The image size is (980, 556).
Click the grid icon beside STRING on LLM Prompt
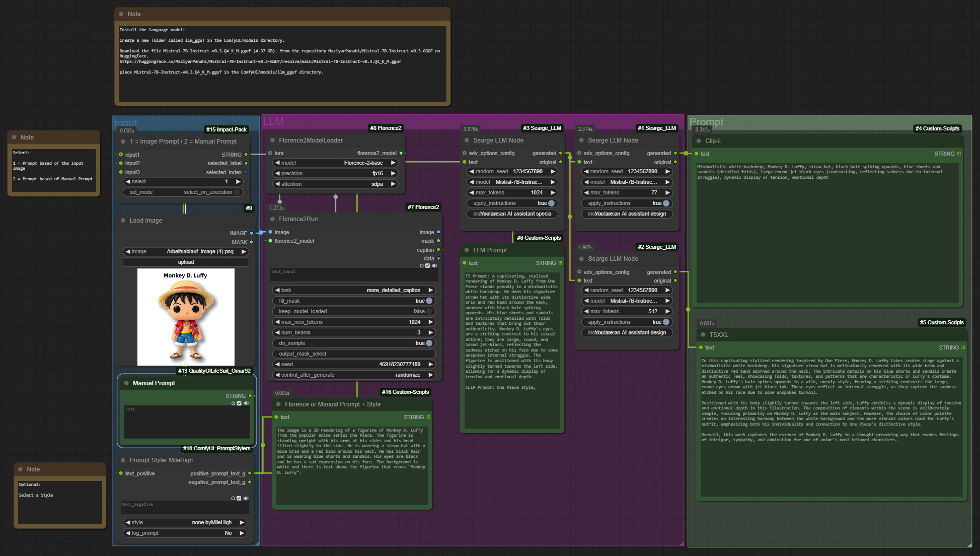coord(560,263)
